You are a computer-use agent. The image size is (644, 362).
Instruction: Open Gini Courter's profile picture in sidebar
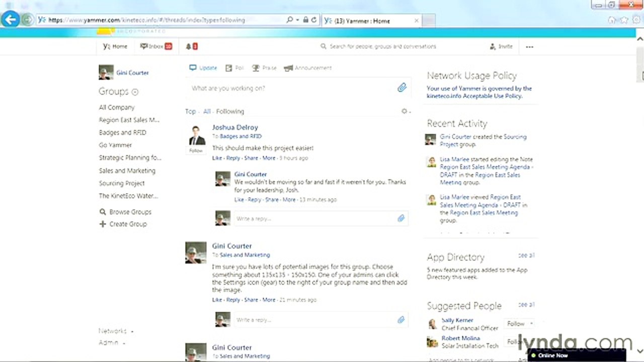click(x=106, y=72)
